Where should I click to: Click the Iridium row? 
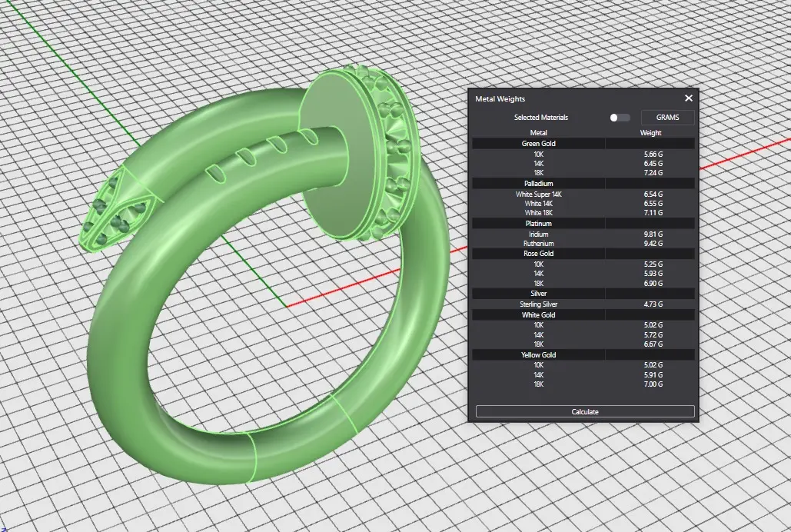(x=583, y=234)
